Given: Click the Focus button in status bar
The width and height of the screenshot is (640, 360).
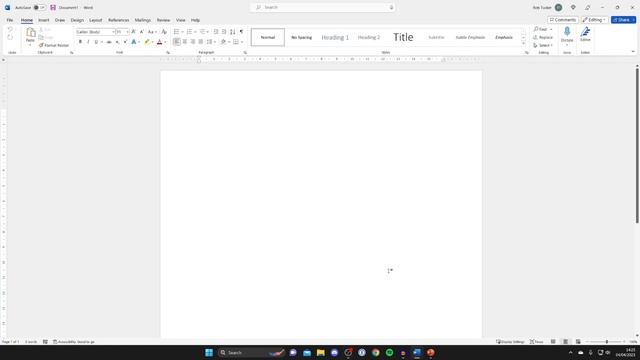Looking at the screenshot, I should [x=537, y=342].
